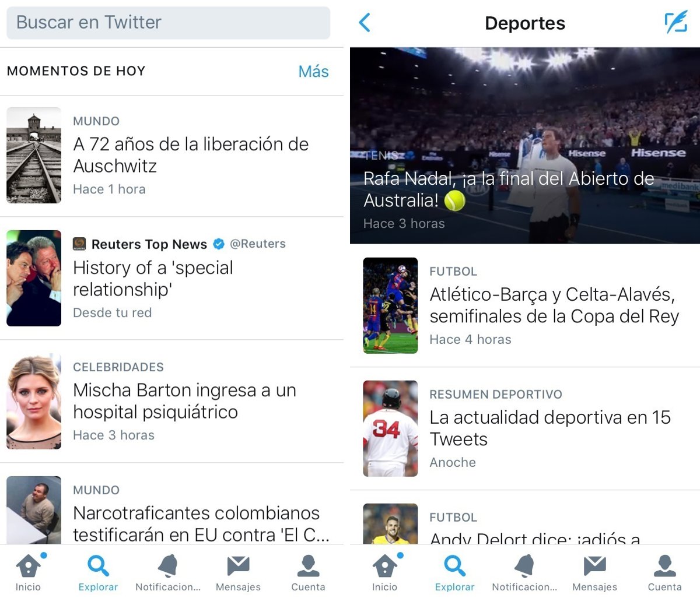This screenshot has width=700, height=598.
Task: Tap the back chevron beside the Deportes title
Action: [365, 23]
